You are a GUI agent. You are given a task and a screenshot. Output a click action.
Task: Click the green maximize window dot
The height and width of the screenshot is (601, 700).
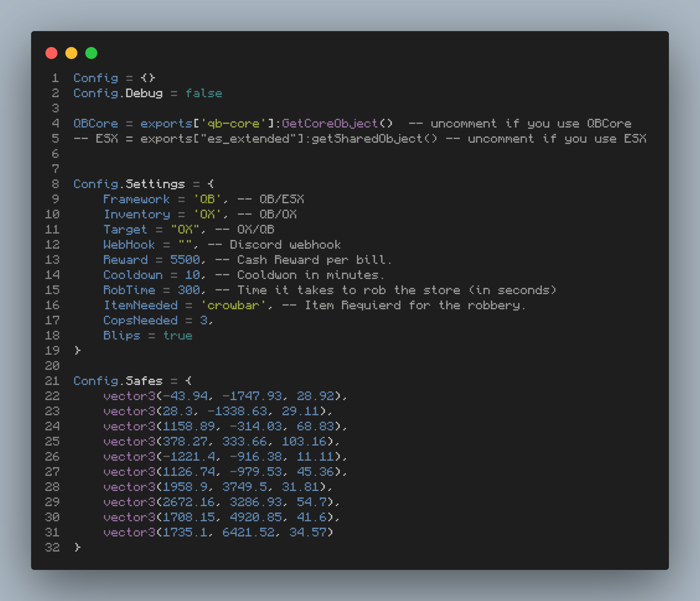(91, 53)
